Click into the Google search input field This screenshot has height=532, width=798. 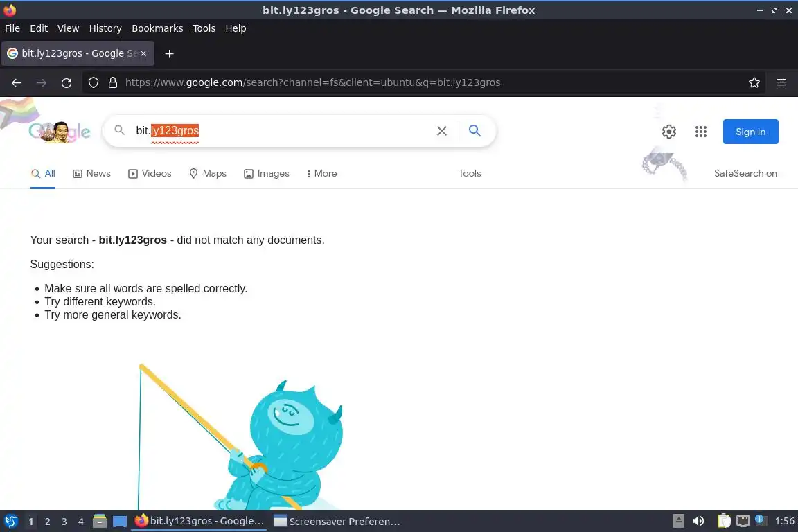pyautogui.click(x=283, y=131)
